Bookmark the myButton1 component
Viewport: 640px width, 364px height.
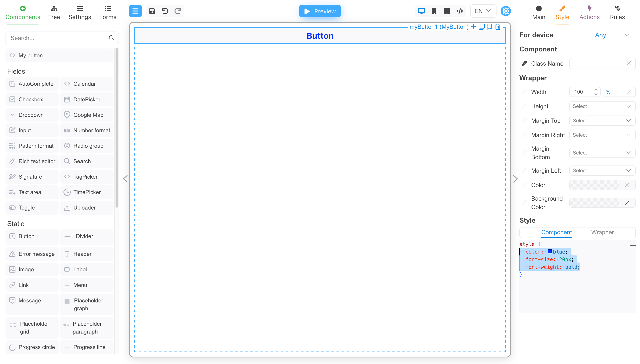(x=490, y=27)
